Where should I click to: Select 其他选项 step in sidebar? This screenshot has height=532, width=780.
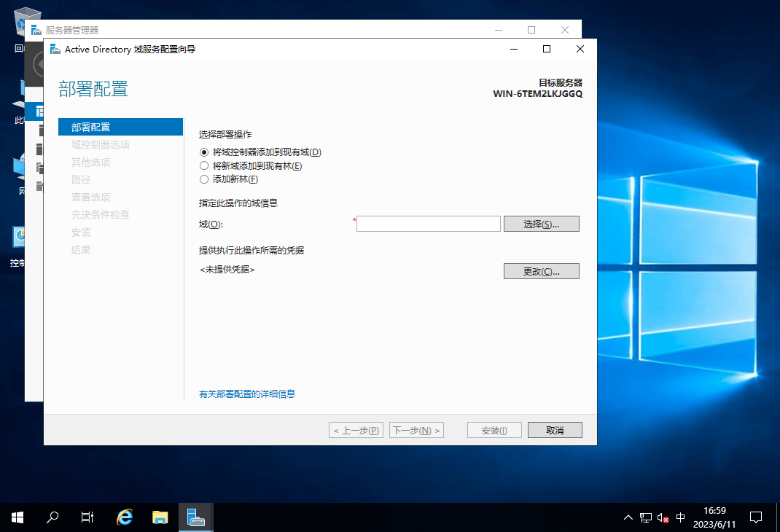pos(90,162)
